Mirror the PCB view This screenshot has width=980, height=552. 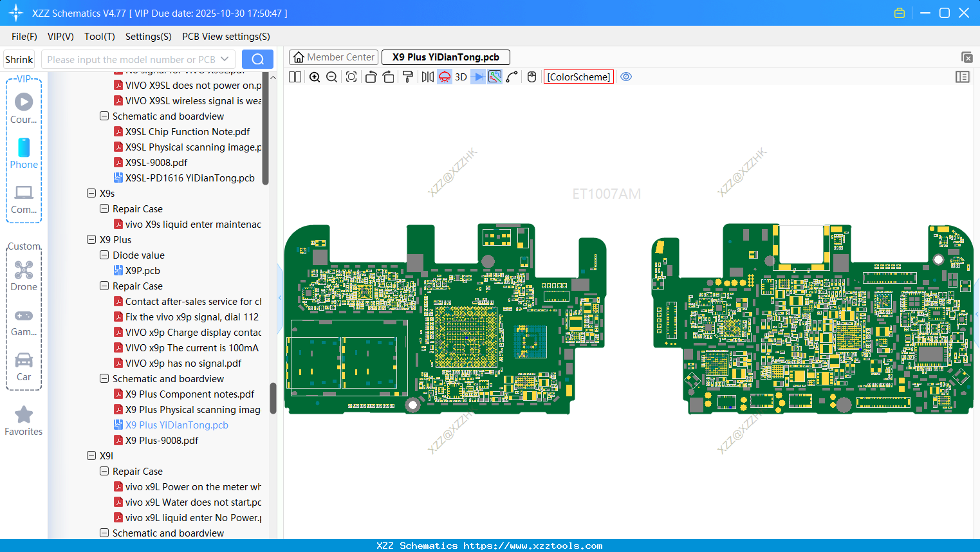click(427, 77)
